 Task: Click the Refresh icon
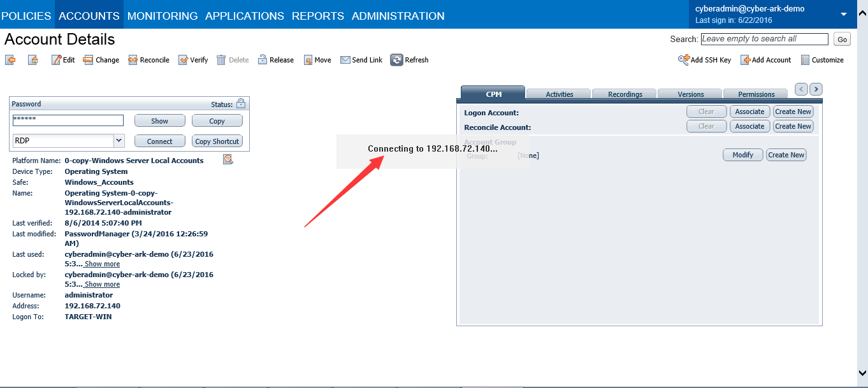(x=396, y=59)
